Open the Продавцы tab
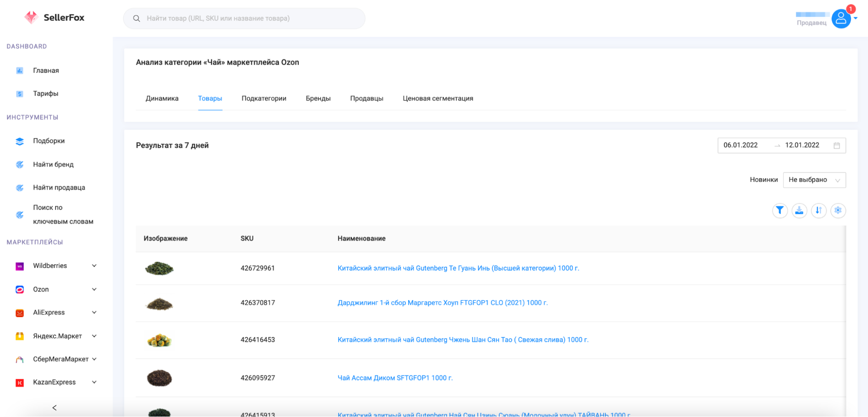The width and height of the screenshot is (868, 417). [367, 99]
